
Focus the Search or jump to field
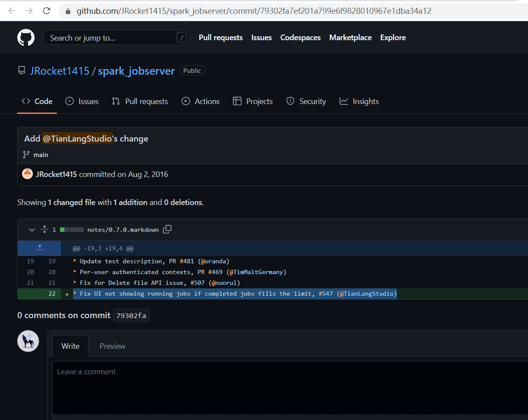click(117, 38)
